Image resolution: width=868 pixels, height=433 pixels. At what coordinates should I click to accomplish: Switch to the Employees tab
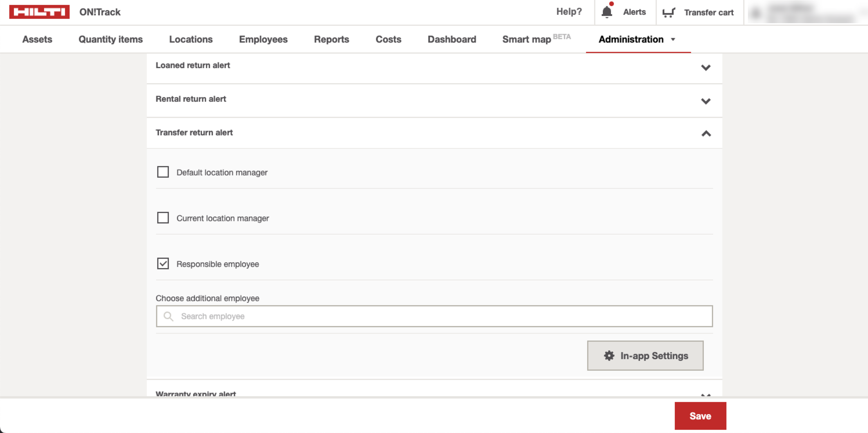(263, 39)
